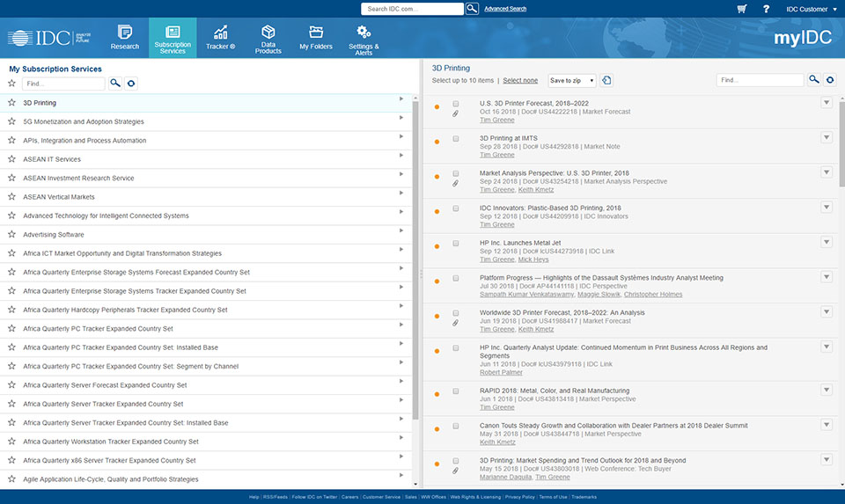Star the Advertising Software subscription
This screenshot has height=504, width=845.
(11, 234)
